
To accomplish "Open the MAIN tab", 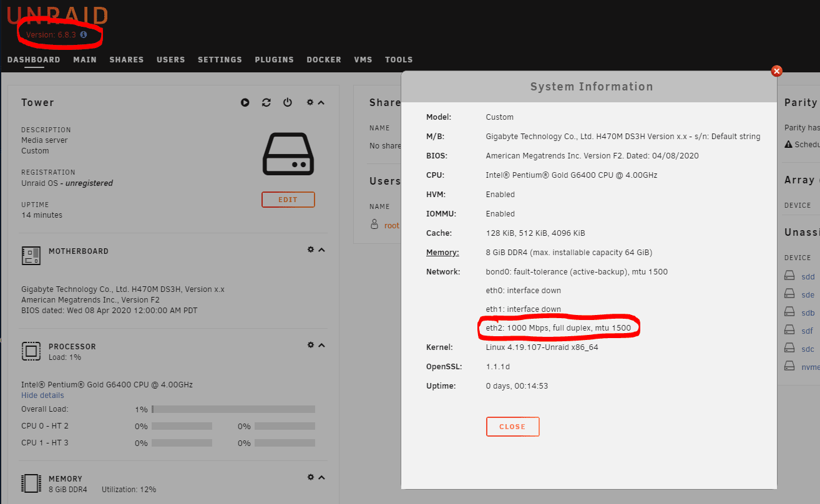I will pyautogui.click(x=85, y=60).
